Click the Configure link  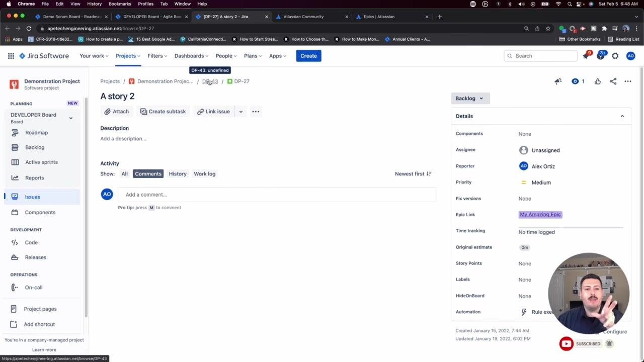point(615,332)
